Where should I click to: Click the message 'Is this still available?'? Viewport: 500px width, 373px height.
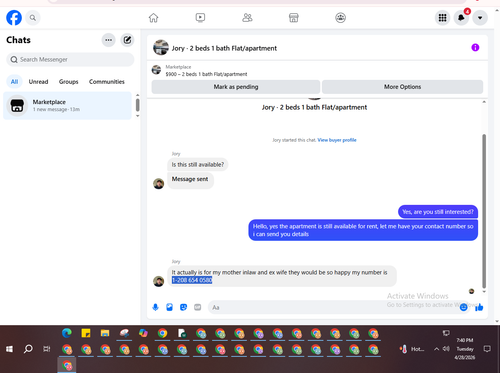198,164
